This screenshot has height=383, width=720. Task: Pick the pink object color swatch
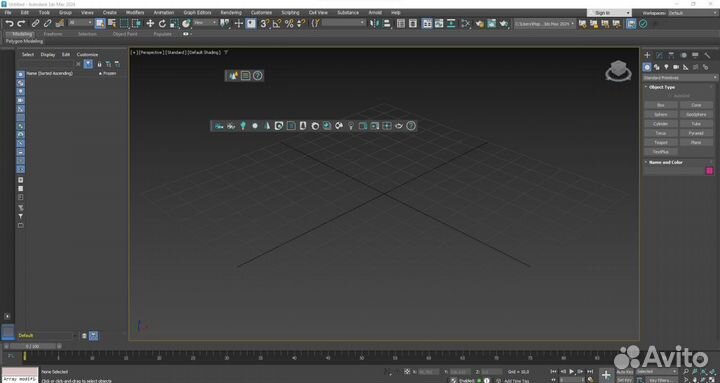(x=709, y=171)
